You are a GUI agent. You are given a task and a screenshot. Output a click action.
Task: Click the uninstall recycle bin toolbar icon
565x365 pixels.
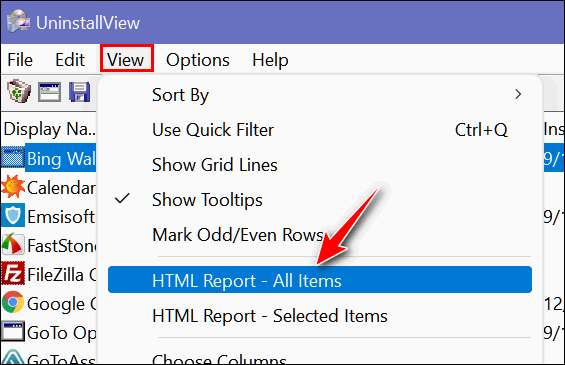(x=18, y=92)
